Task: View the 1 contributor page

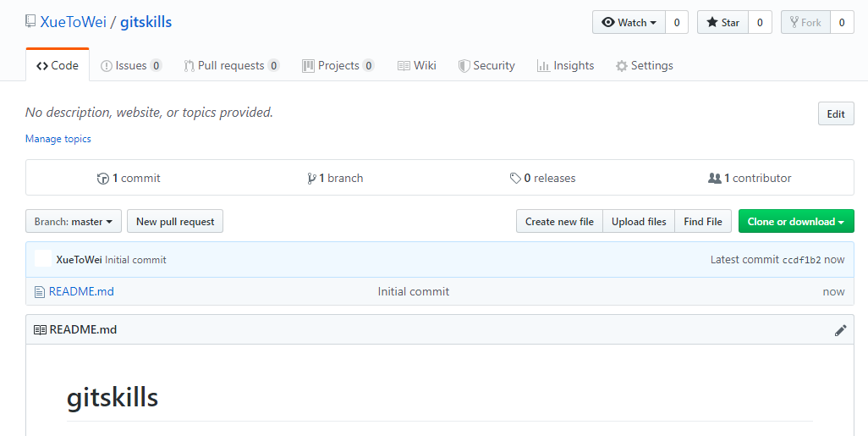Action: click(x=750, y=179)
